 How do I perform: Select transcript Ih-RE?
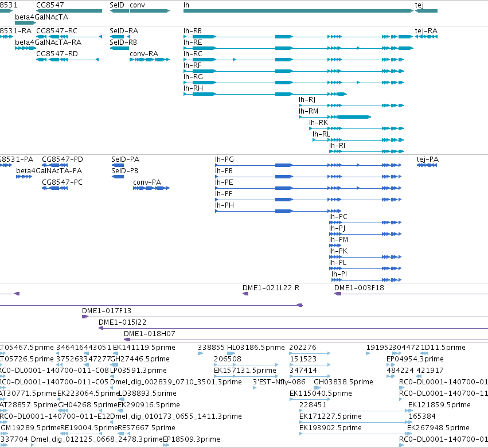298,48
